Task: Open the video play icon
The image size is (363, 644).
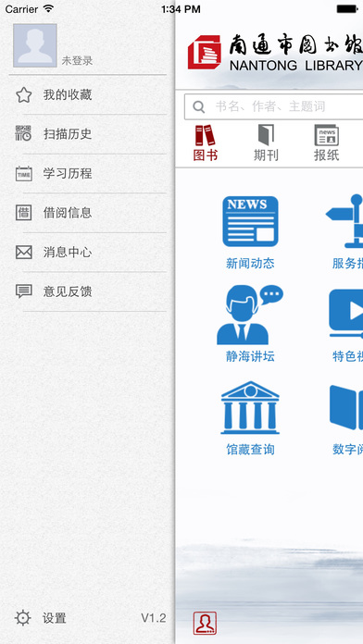Action: click(x=345, y=314)
